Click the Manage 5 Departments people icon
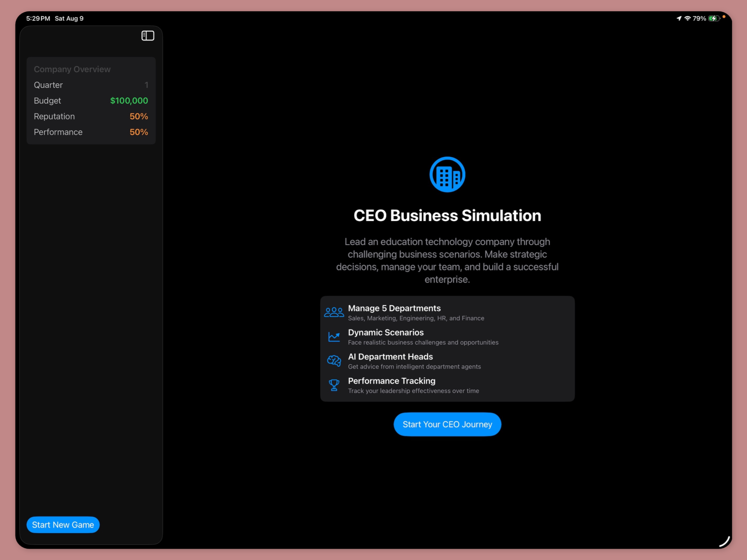The height and width of the screenshot is (560, 747). point(334,312)
